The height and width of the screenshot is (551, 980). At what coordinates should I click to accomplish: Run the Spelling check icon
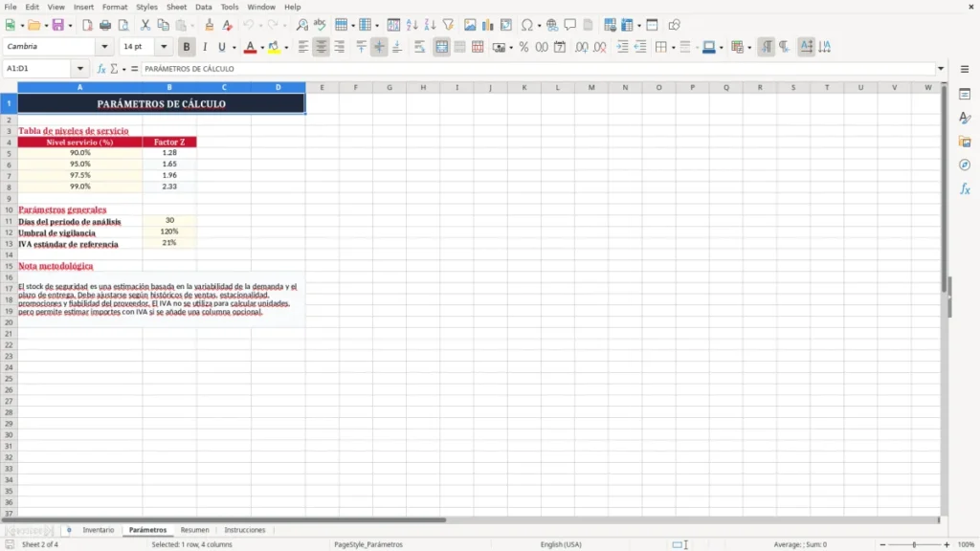(x=320, y=25)
